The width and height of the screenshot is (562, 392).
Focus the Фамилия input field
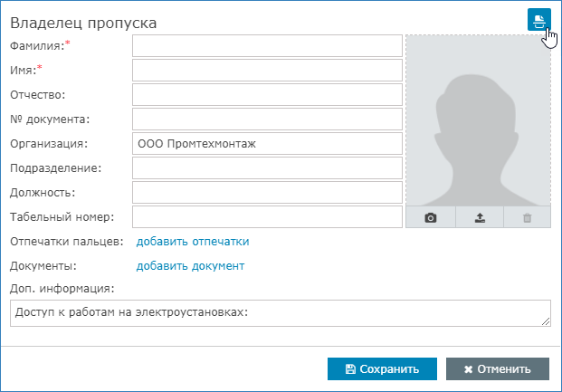(x=266, y=46)
